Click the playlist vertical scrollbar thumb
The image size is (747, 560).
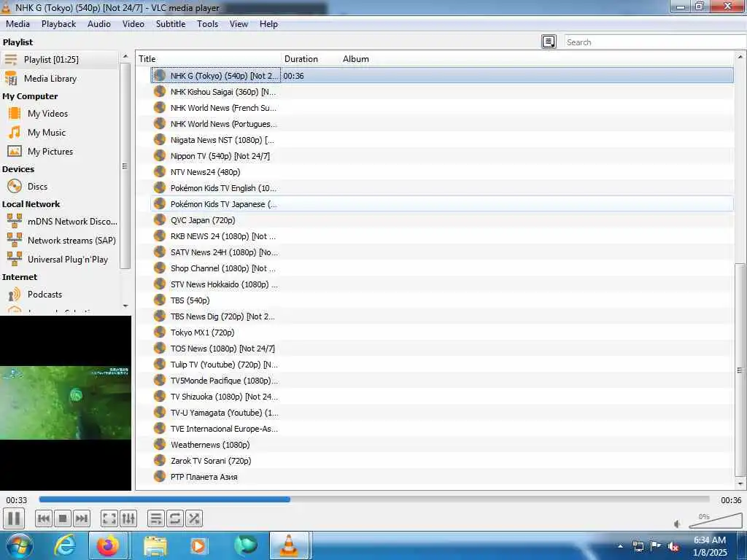tap(740, 370)
